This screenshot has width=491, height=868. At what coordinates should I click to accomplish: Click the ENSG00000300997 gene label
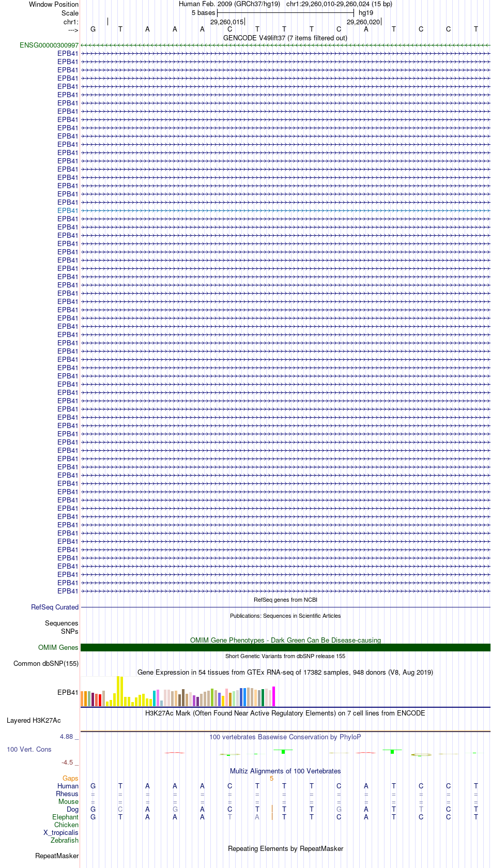(49, 45)
